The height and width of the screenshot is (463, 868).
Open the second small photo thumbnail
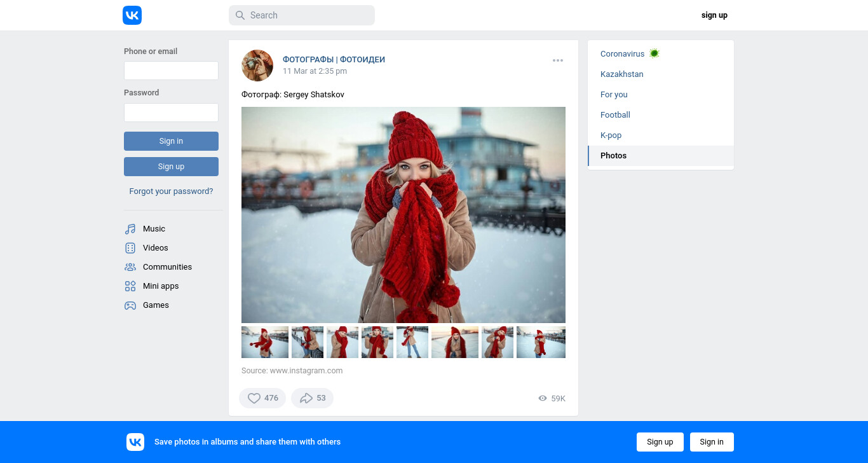[x=308, y=342]
